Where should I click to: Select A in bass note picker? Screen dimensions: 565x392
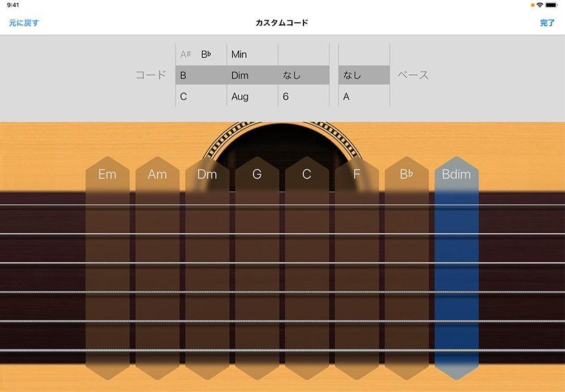point(347,97)
